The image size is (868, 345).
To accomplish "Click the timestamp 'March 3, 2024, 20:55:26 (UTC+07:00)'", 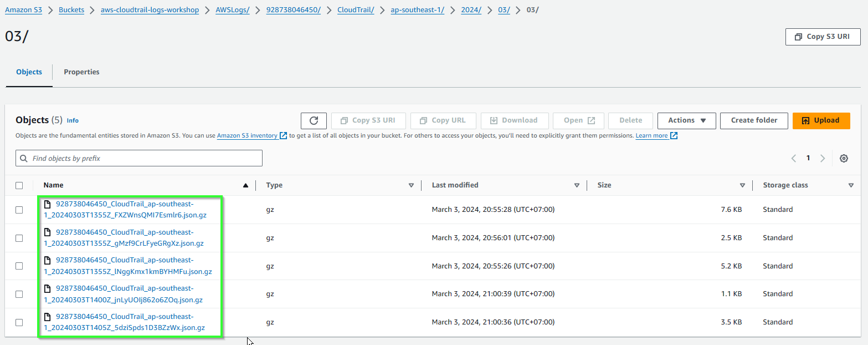I will [493, 266].
